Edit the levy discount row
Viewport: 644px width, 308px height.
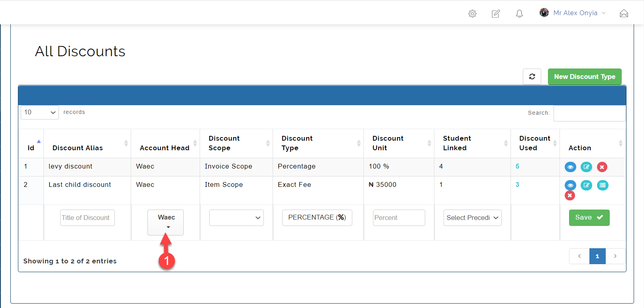[586, 167]
